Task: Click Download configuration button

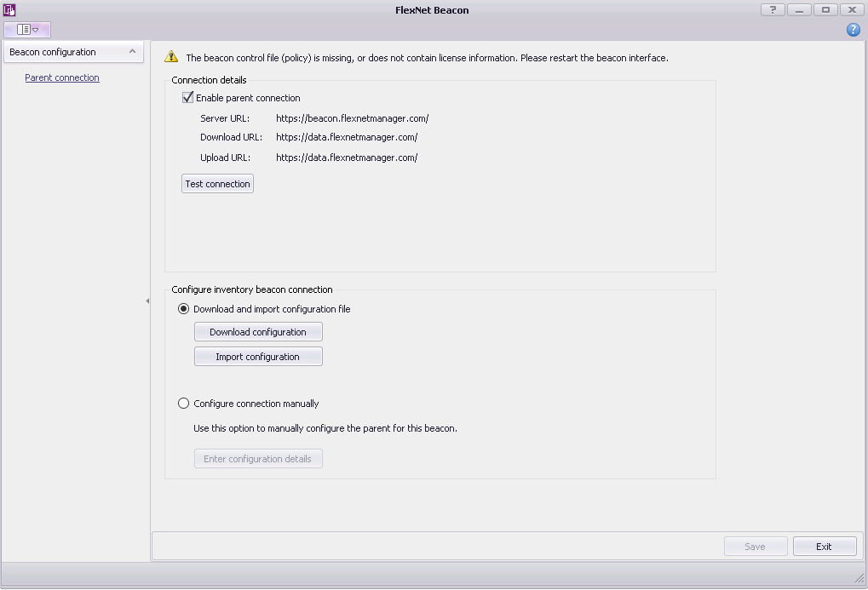Action: click(x=258, y=332)
